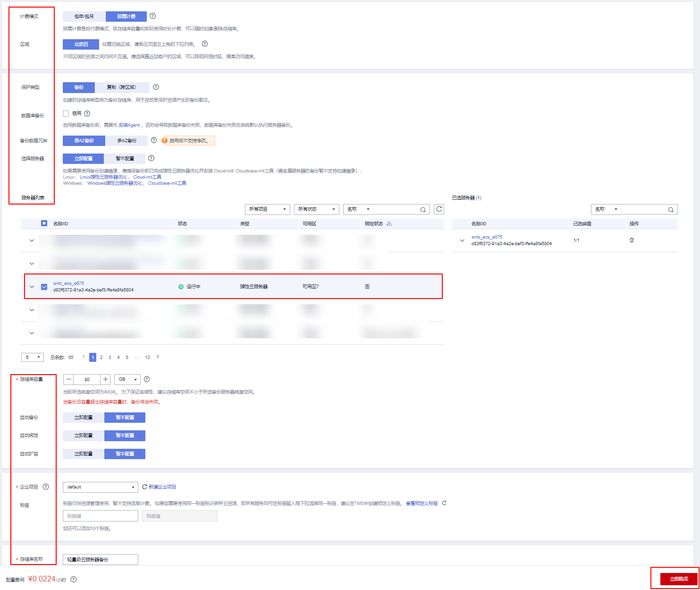Click 新建企业项目 link
The image size is (700, 590).
point(162,487)
